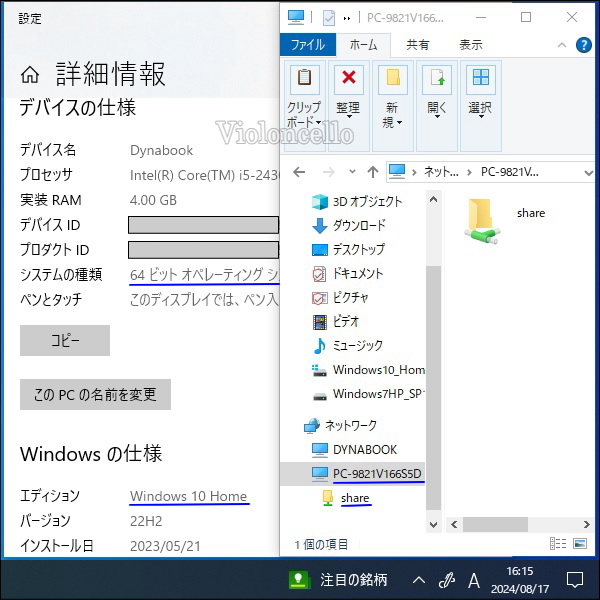Image resolution: width=600 pixels, height=600 pixels.
Task: Switch to the 表示 ribbon tab
Action: click(x=471, y=45)
